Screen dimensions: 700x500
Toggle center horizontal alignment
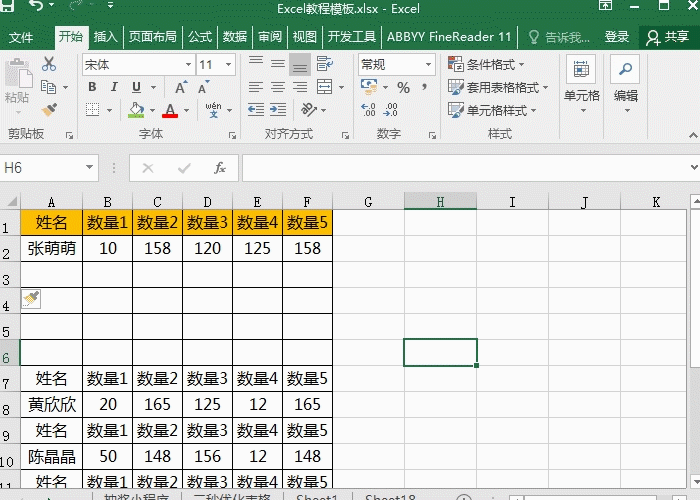(x=277, y=88)
